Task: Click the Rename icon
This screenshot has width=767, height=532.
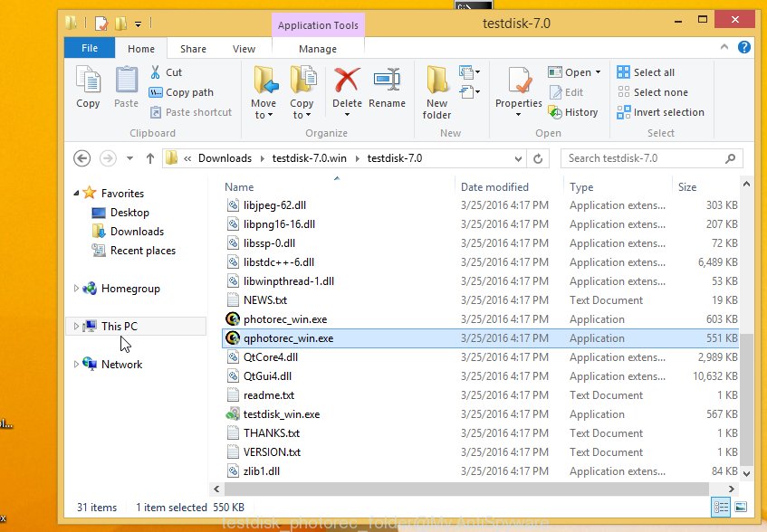Action: point(387,80)
